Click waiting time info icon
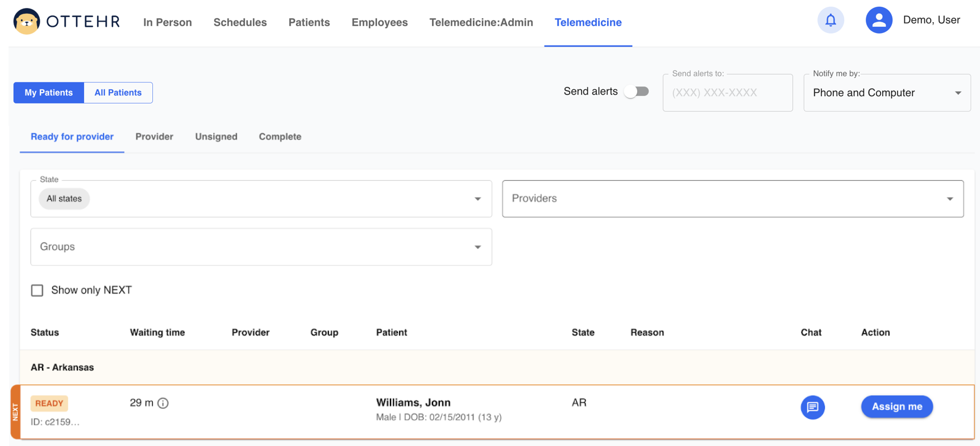This screenshot has width=980, height=446. (x=163, y=403)
